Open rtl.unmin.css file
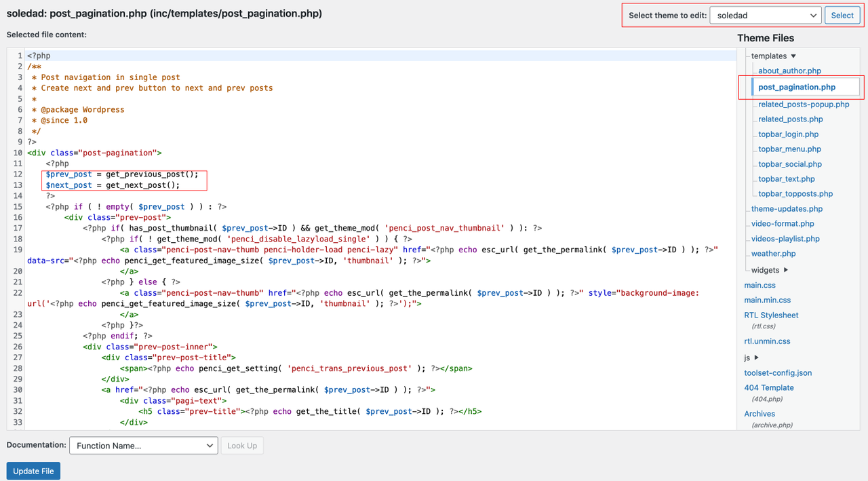The height and width of the screenshot is (481, 868). (767, 341)
